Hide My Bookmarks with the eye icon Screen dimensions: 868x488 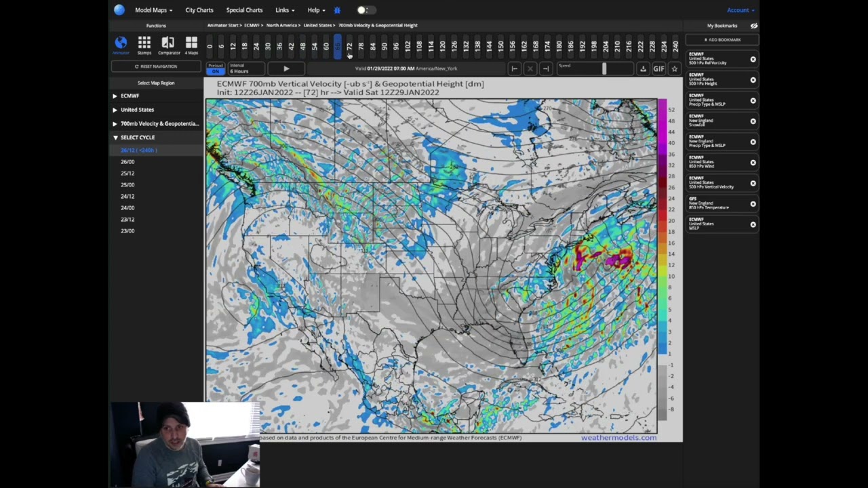click(754, 26)
